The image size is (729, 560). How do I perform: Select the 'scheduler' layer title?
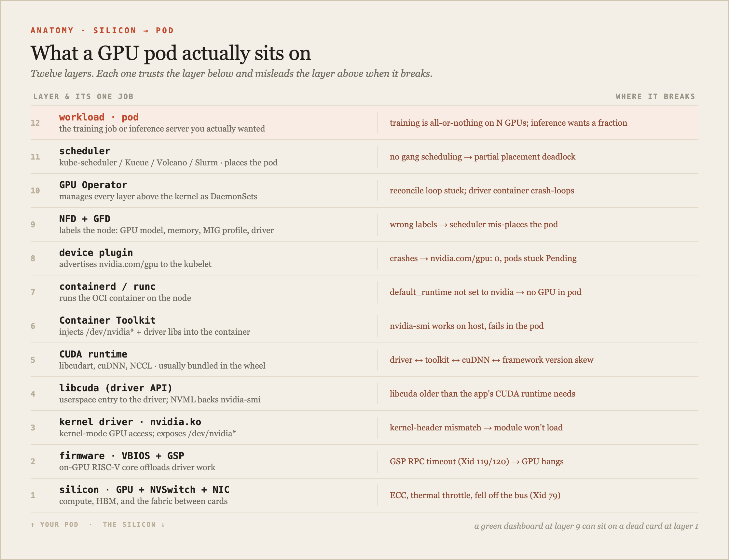[85, 151]
